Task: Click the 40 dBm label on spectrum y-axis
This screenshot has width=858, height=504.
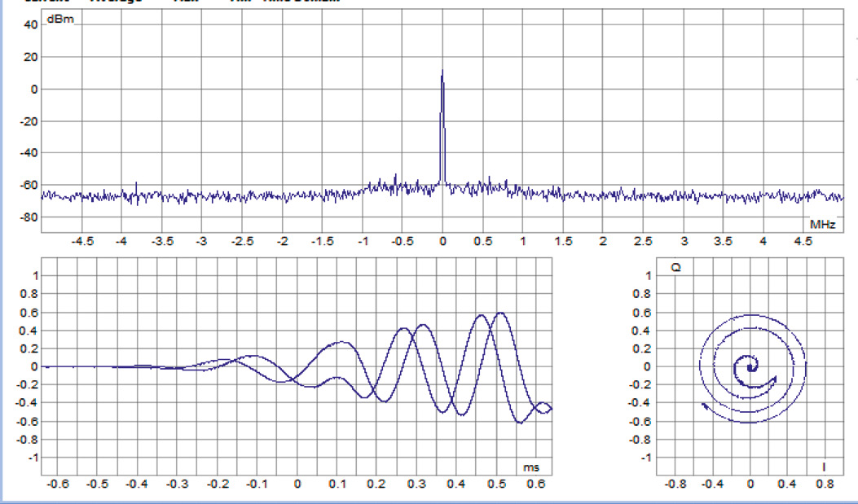Action: pos(30,24)
